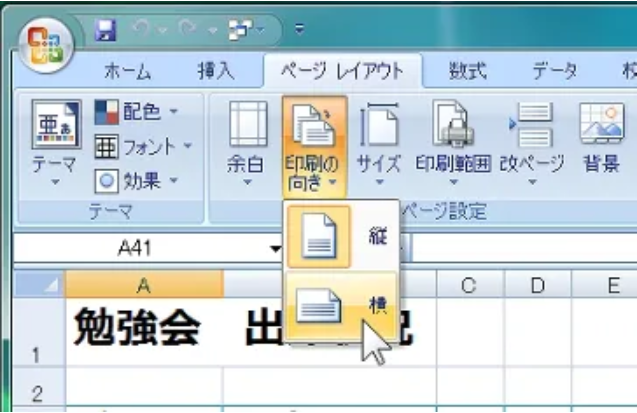The width and height of the screenshot is (637, 413).
Task: Select column A header
Action: pyautogui.click(x=144, y=285)
